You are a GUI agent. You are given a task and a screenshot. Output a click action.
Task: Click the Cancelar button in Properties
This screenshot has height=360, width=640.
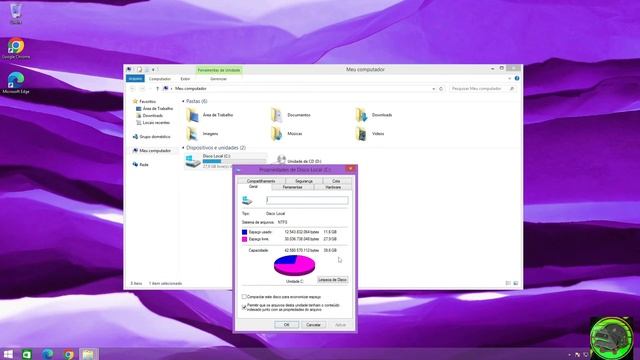tap(313, 325)
